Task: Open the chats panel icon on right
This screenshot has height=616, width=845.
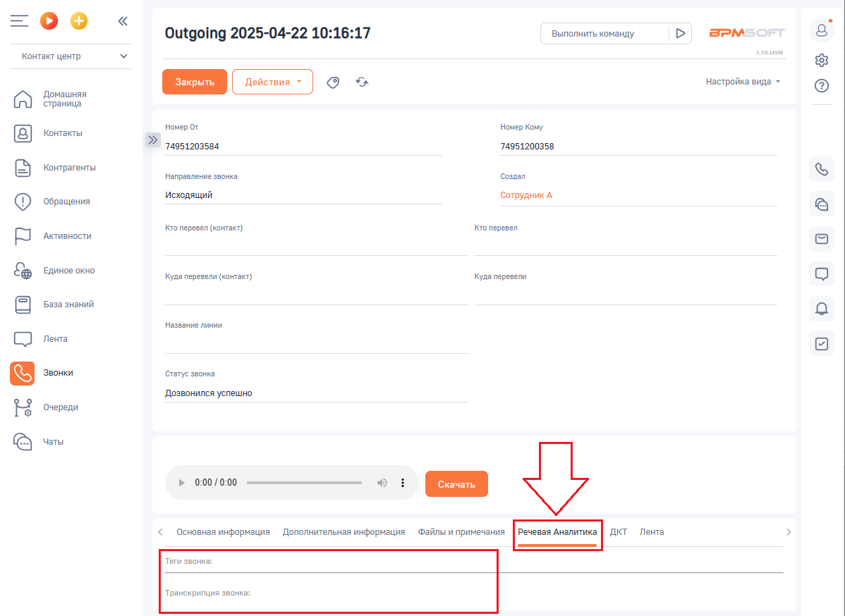Action: [x=821, y=204]
